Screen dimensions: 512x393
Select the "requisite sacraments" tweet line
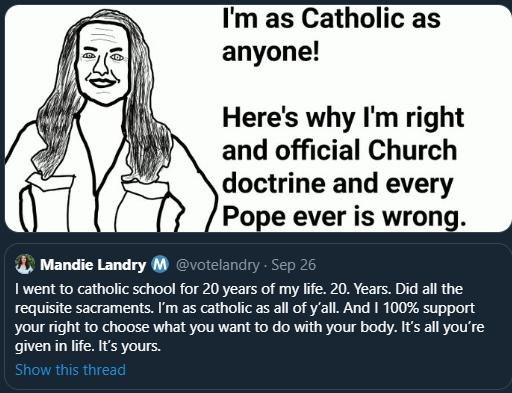tap(245, 308)
